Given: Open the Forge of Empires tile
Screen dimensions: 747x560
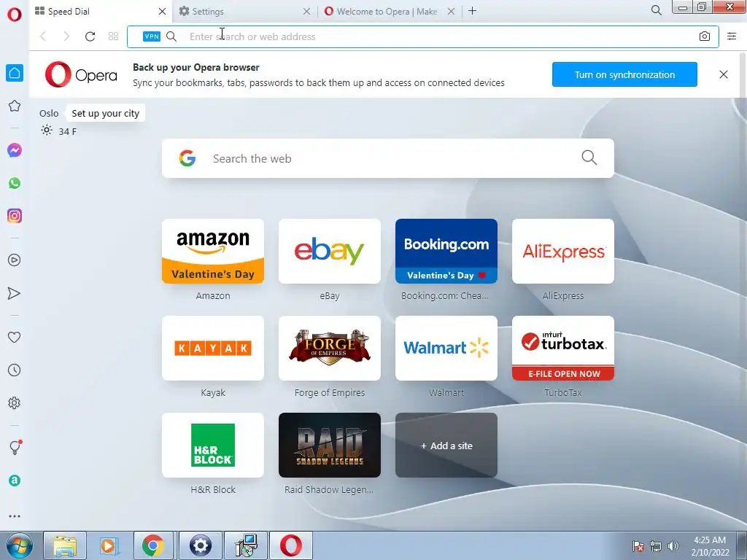Looking at the screenshot, I should [x=330, y=348].
